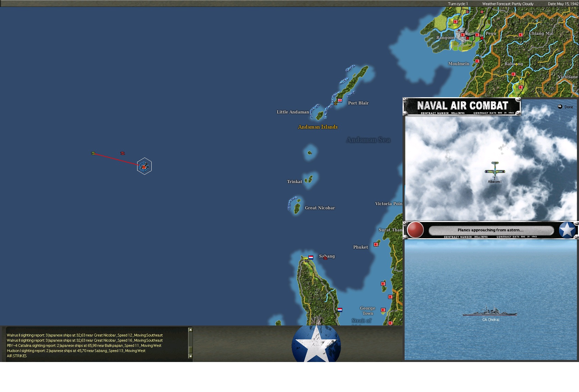Viewport: 579px width, 392px height.
Task: Click the 'AIR STRIKES' log line
Action: [17, 356]
